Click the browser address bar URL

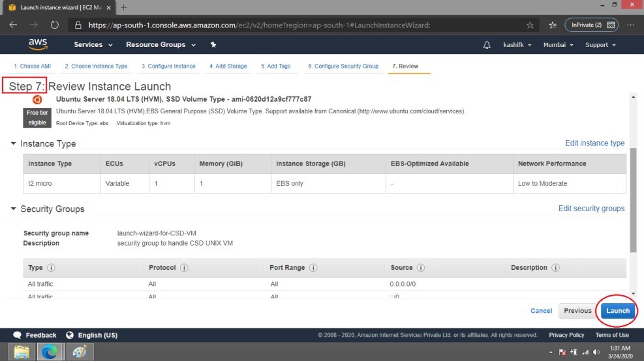[259, 25]
